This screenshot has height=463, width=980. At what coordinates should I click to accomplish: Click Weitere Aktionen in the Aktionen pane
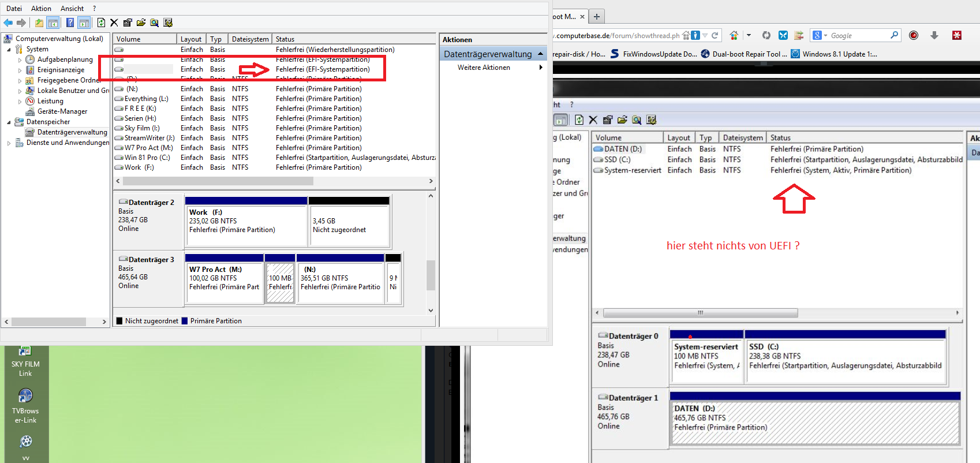coord(484,68)
